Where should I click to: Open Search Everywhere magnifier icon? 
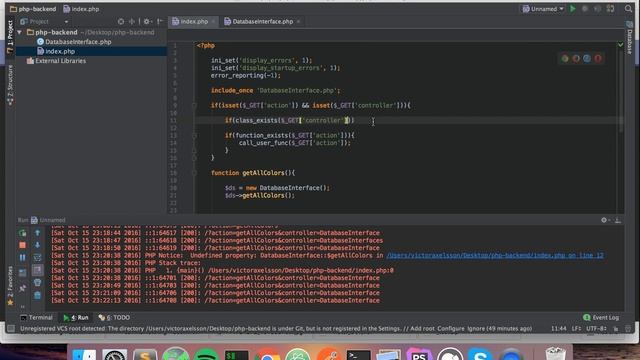pos(628,9)
